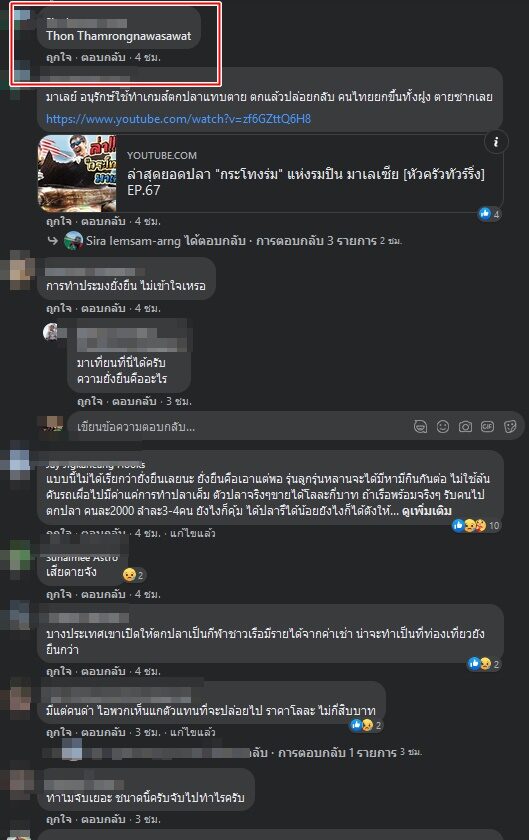The width and height of the screenshot is (529, 840).
Task: Click the info icon on YouTube preview
Action: coord(496,142)
